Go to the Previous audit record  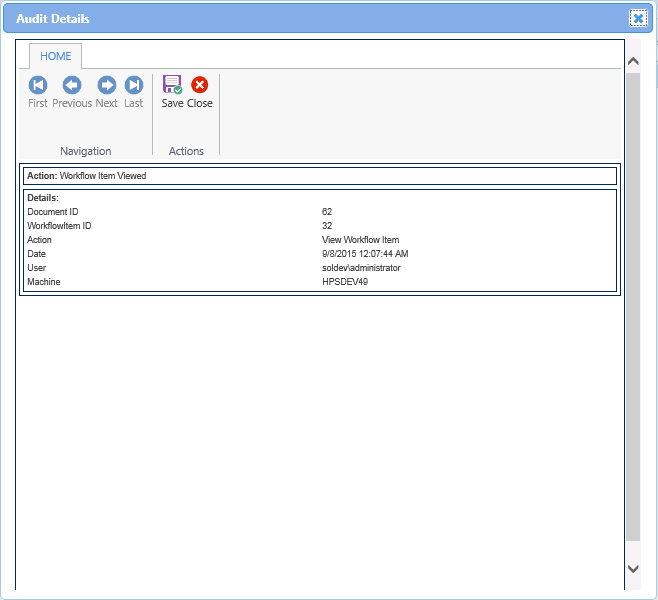pos(72,92)
